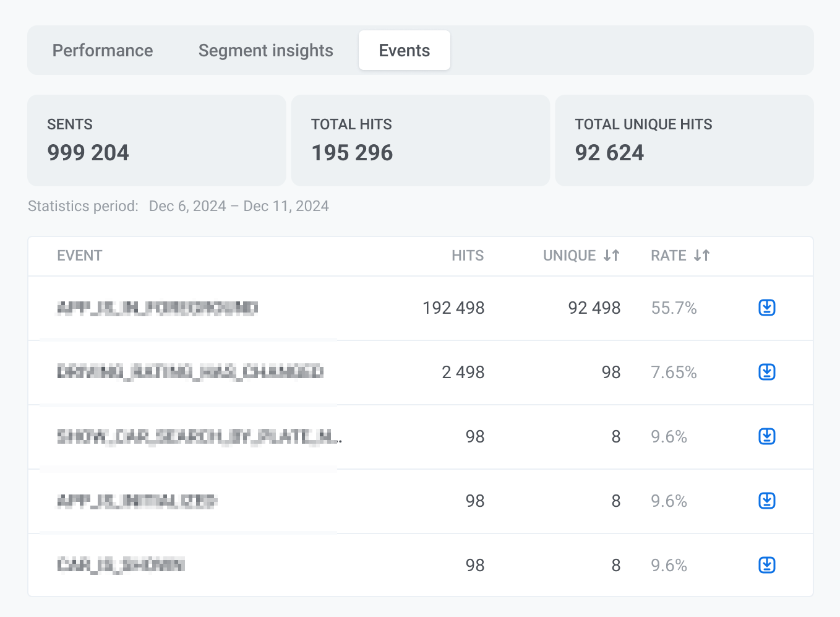
Task: Click download icon in the third event row
Action: coord(766,436)
